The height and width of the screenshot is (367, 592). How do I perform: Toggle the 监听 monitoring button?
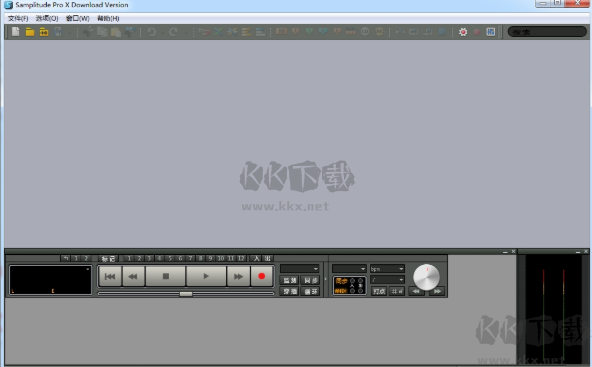[290, 280]
